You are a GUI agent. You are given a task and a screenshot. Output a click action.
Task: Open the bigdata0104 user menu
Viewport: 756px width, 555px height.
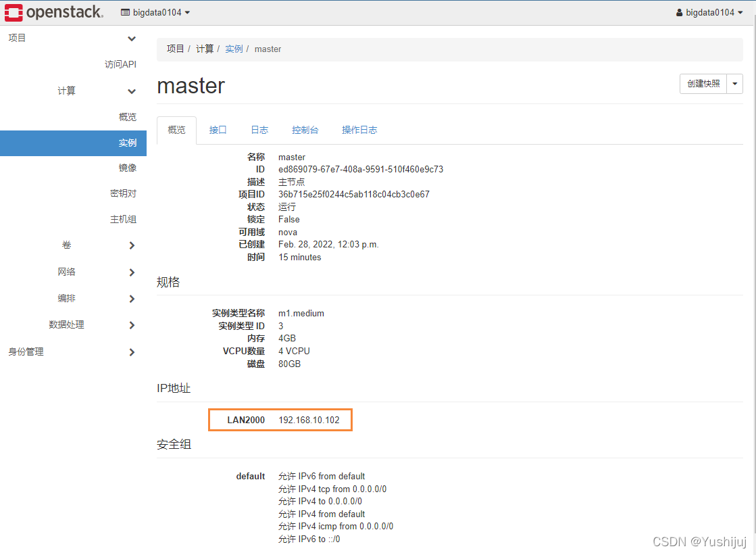[709, 13]
